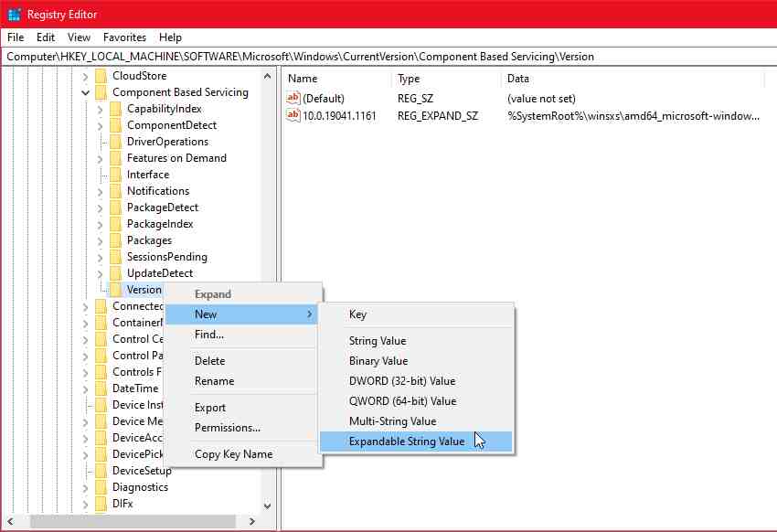The height and width of the screenshot is (532, 777).
Task: Click the Diagnostics folder icon
Action: pyautogui.click(x=101, y=487)
